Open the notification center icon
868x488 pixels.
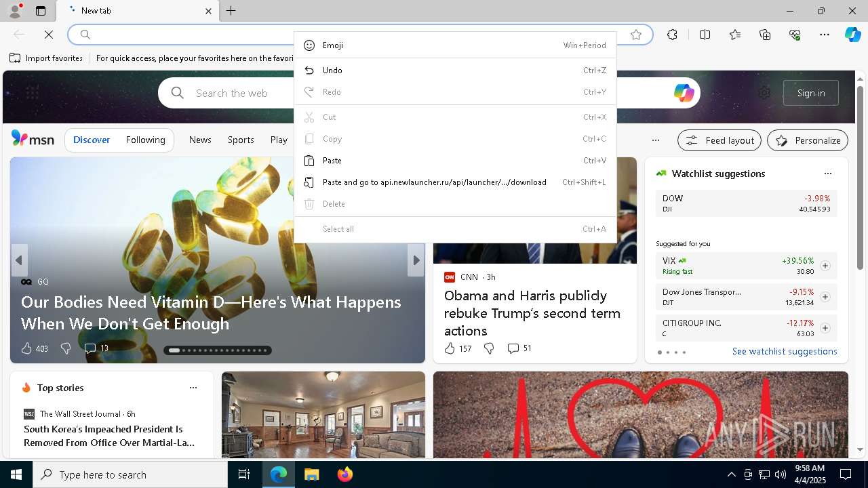tap(846, 474)
